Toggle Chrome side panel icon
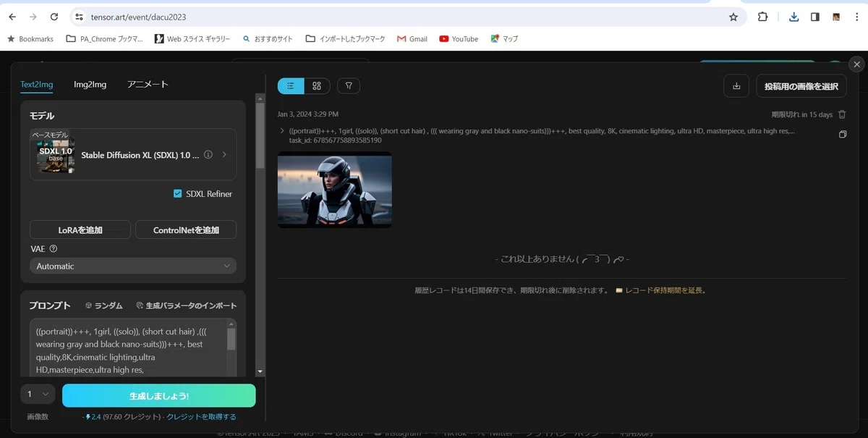 [x=814, y=17]
